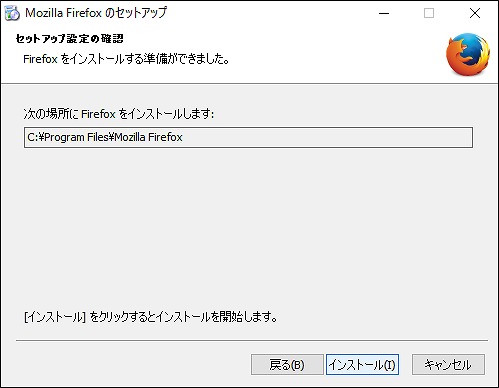Click the Mozilla Firefox のセットアップ title text
This screenshot has width=499, height=388.
[x=96, y=13]
